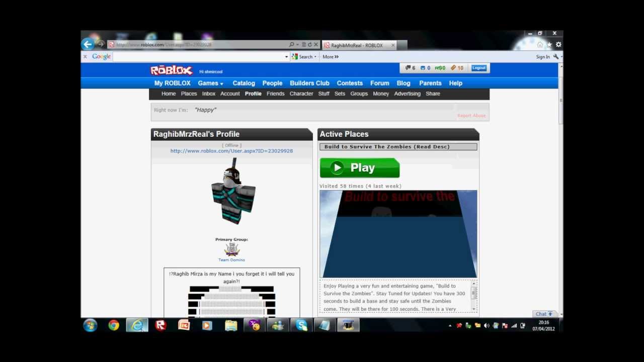This screenshot has width=644, height=362.
Task: Close the Google toolbar with its X
Action: (x=85, y=57)
